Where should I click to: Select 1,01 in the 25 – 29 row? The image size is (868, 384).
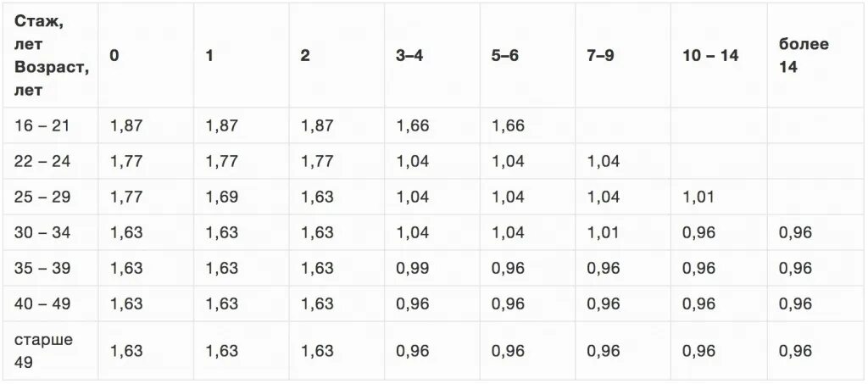pyautogui.click(x=699, y=197)
